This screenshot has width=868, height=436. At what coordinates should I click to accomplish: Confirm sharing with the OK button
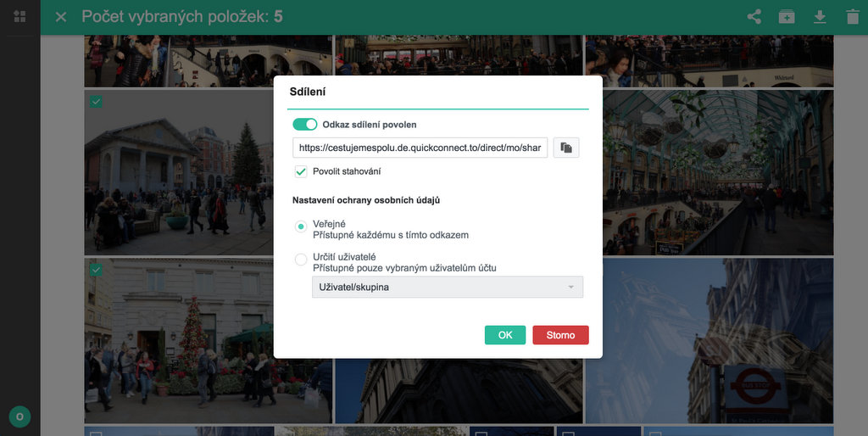point(505,335)
